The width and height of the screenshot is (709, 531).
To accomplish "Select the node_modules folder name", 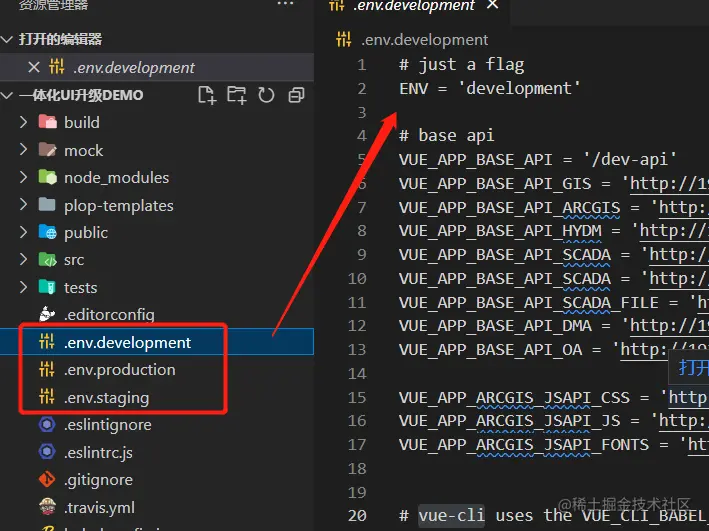I will pyautogui.click(x=116, y=178).
